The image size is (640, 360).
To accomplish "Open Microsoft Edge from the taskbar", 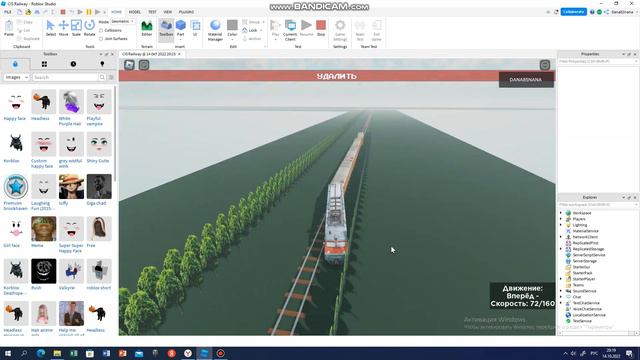I will pyautogui.click(x=41, y=353).
